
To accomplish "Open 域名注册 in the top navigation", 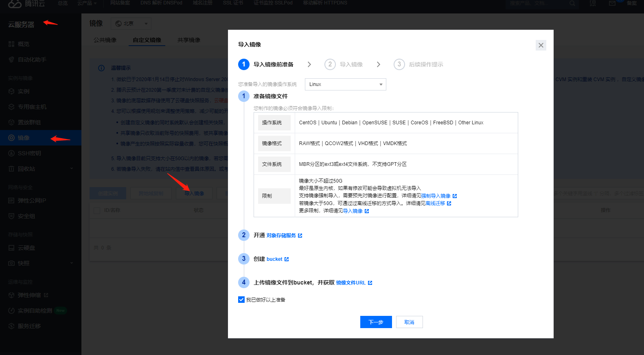I will coord(203,3).
